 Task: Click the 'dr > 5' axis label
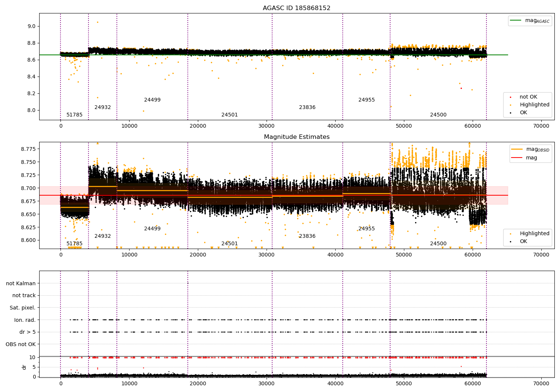tap(28, 332)
